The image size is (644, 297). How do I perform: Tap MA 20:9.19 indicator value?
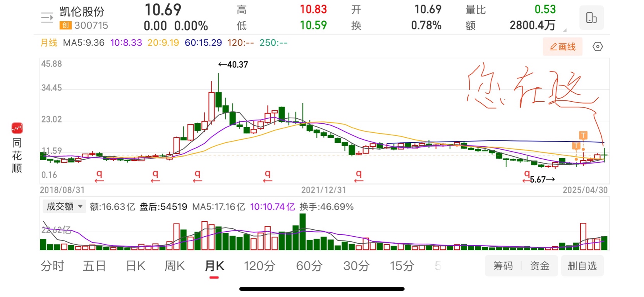tap(163, 43)
